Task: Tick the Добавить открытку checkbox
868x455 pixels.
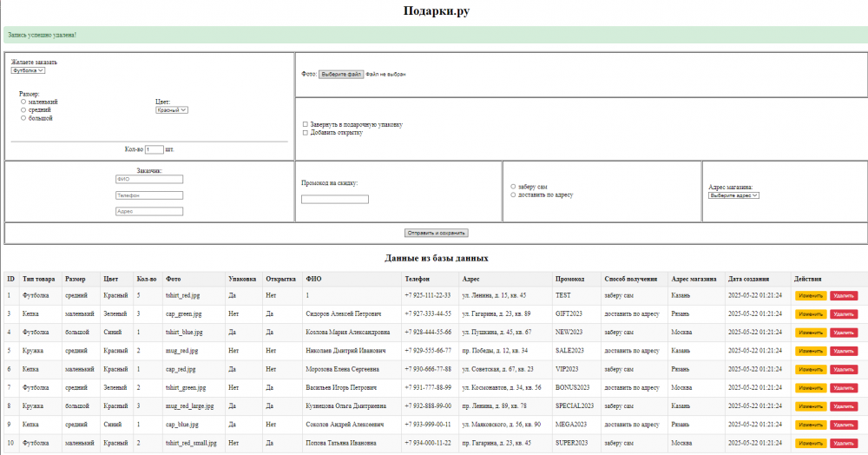Action: 305,133
